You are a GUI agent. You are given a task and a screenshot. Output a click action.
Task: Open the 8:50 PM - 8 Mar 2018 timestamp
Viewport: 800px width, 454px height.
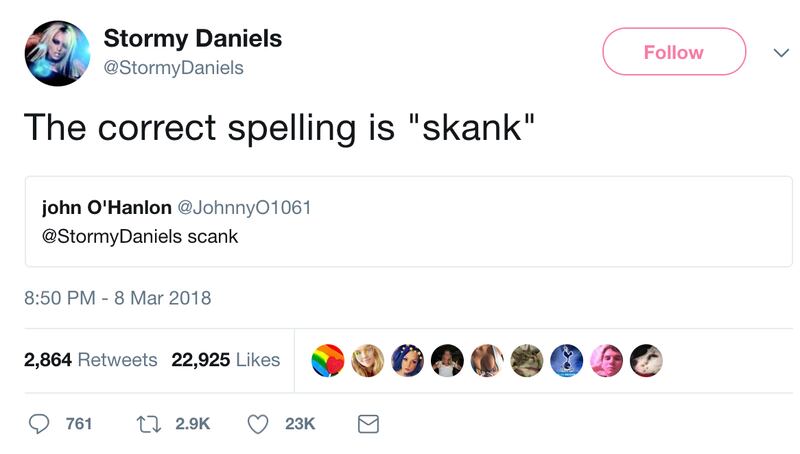click(x=117, y=298)
